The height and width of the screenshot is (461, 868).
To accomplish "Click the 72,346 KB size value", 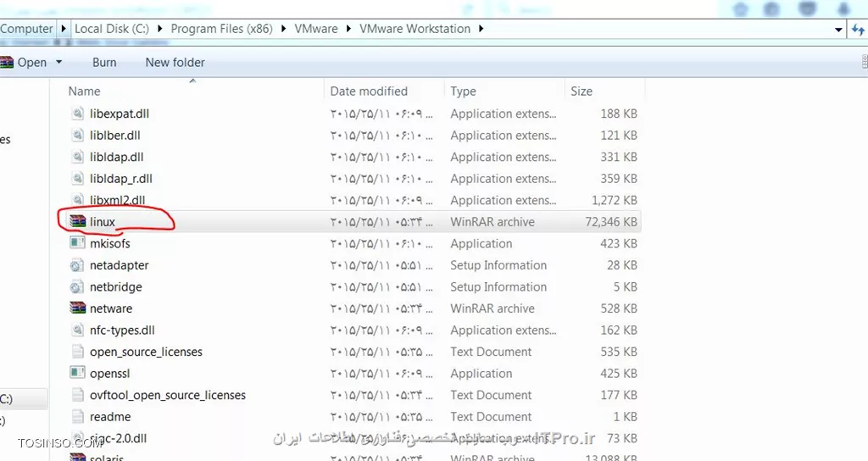I will [x=611, y=221].
